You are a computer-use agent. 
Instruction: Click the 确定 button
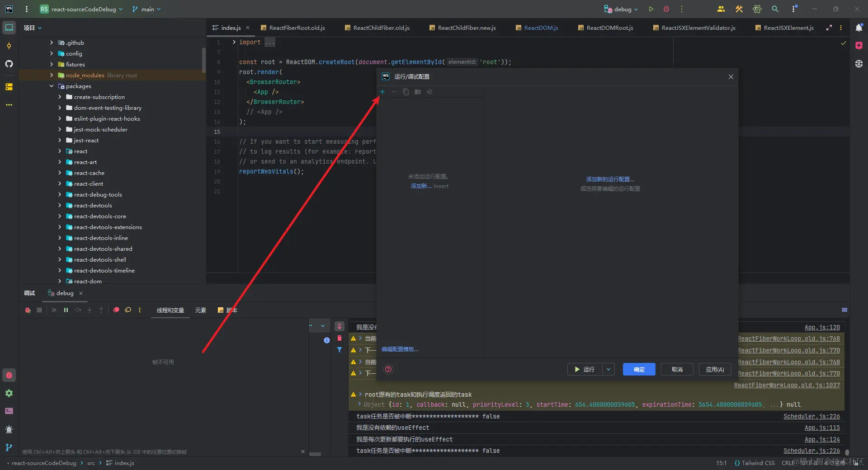(639, 369)
